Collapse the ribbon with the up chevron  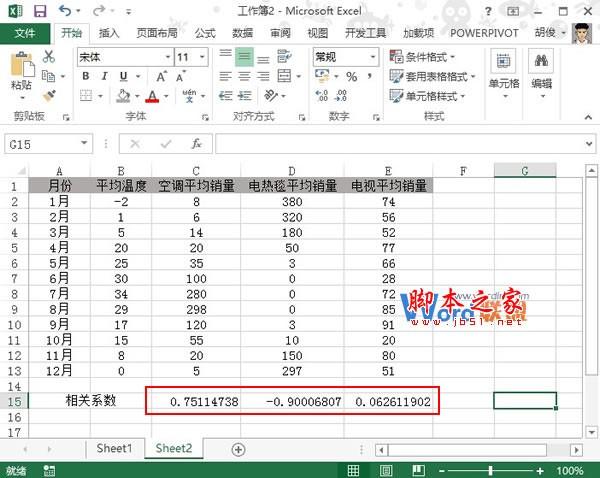pyautogui.click(x=588, y=117)
